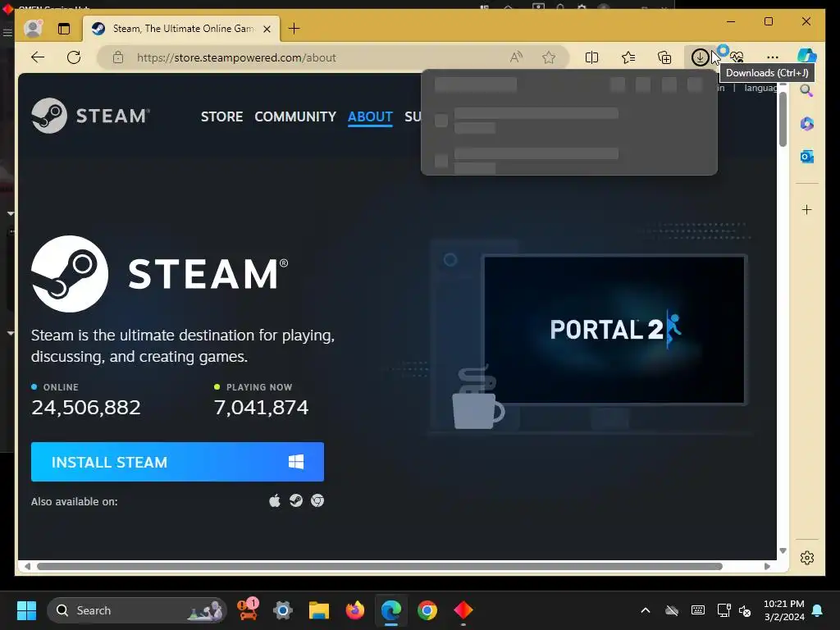Click the browser Back arrow
This screenshot has height=630, width=840.
click(x=38, y=57)
